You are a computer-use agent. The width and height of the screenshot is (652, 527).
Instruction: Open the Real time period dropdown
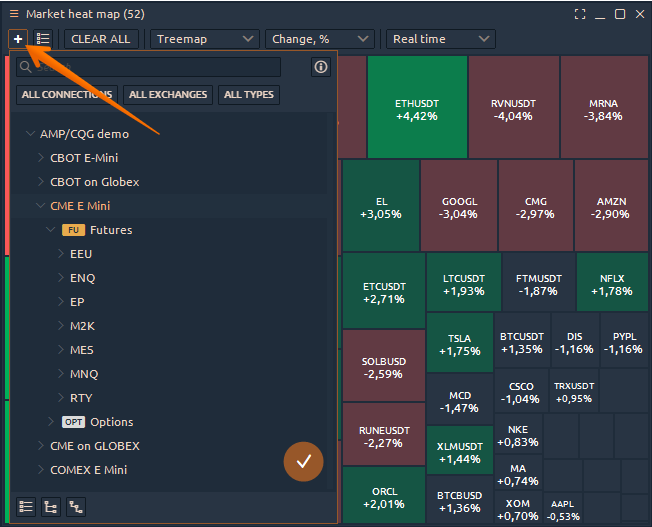(440, 39)
